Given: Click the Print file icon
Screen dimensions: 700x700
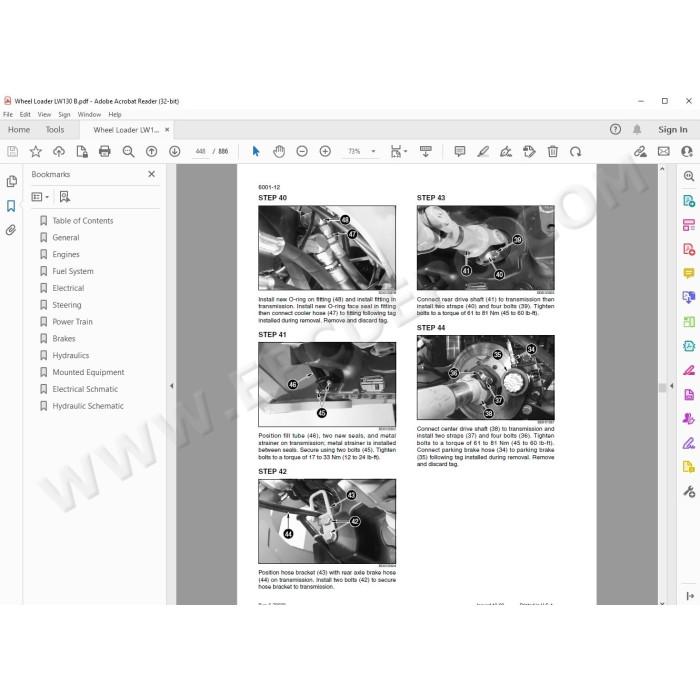Looking at the screenshot, I should pyautogui.click(x=105, y=152).
